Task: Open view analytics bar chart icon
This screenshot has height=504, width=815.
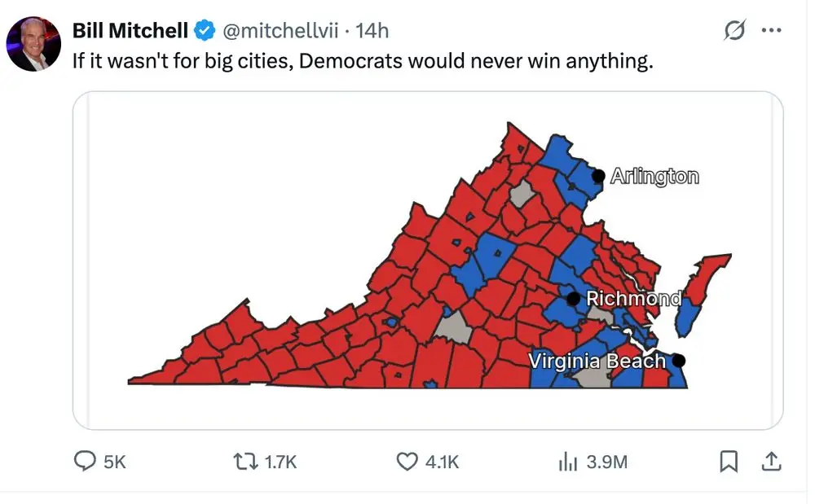Action: [567, 462]
